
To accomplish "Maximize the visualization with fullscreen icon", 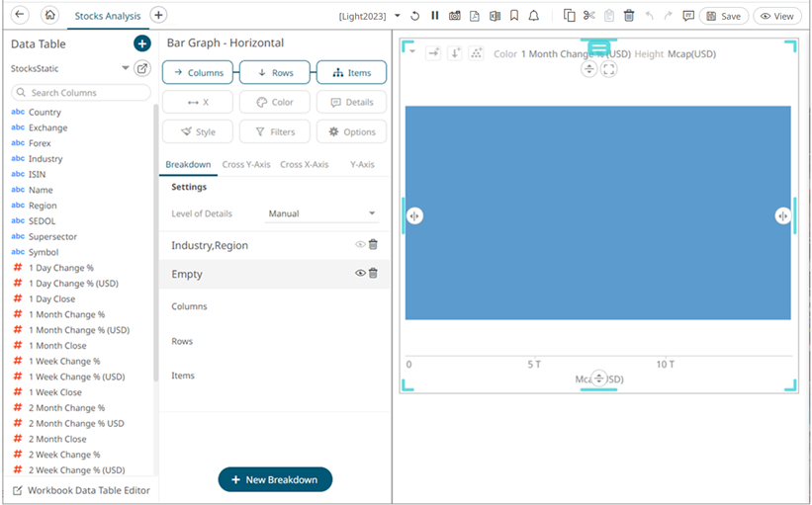I will coord(608,69).
